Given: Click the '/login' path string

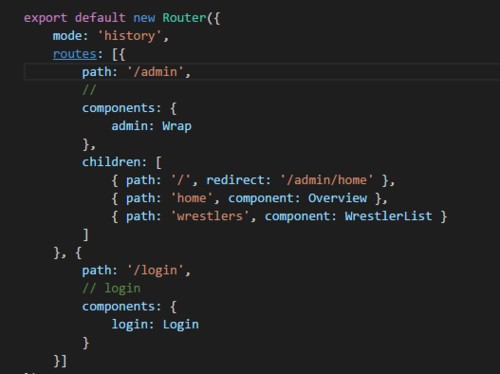Looking at the screenshot, I should point(155,270).
